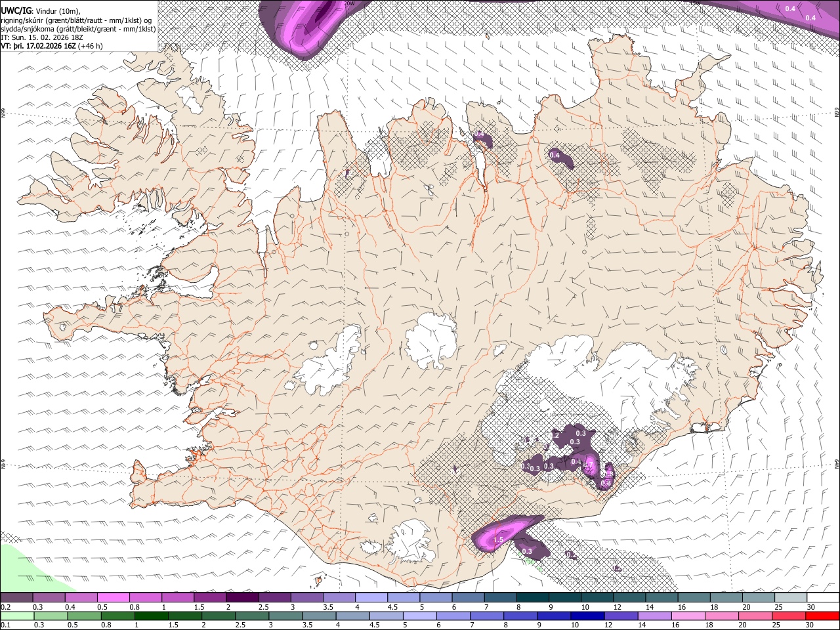Pick the top legend swatch between 14 and 16
The image size is (840, 630).
point(661,598)
